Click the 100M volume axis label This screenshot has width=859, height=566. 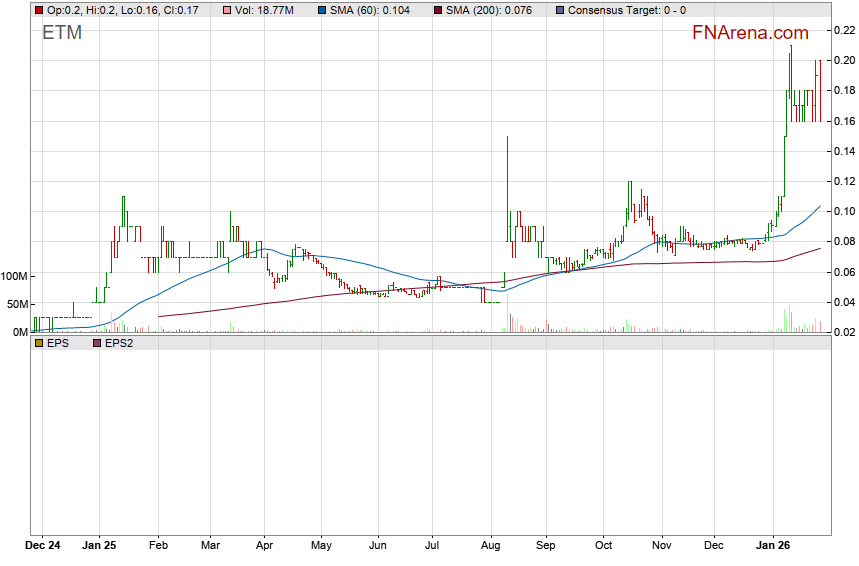[x=14, y=276]
